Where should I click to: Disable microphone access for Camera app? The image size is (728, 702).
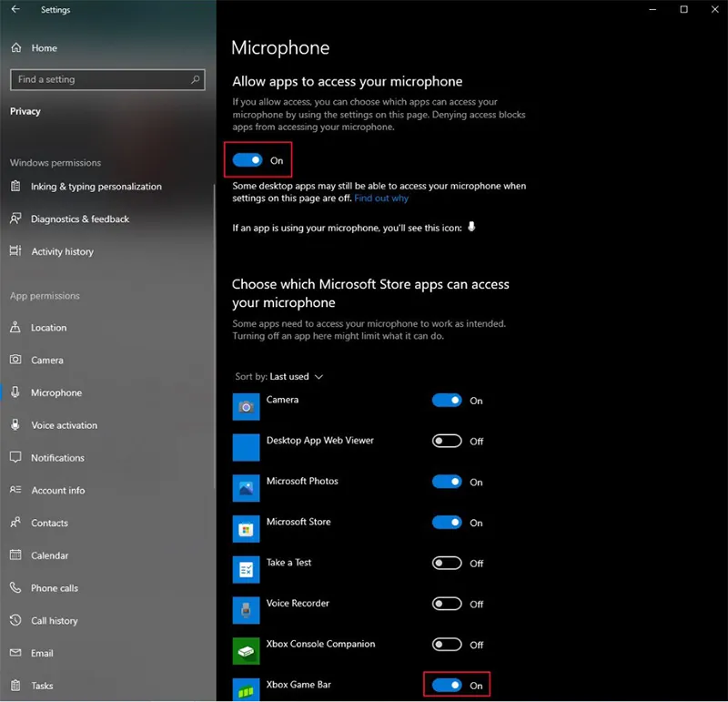447,401
